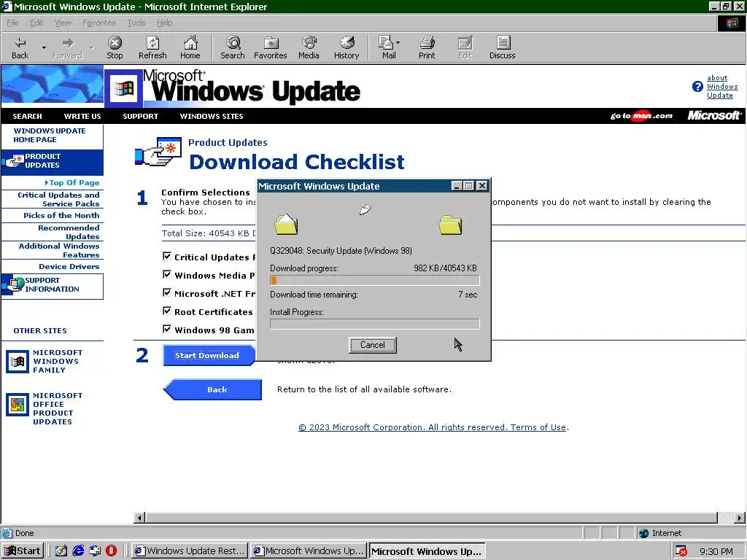
Task: Cancel the download in the dialog
Action: (x=373, y=345)
